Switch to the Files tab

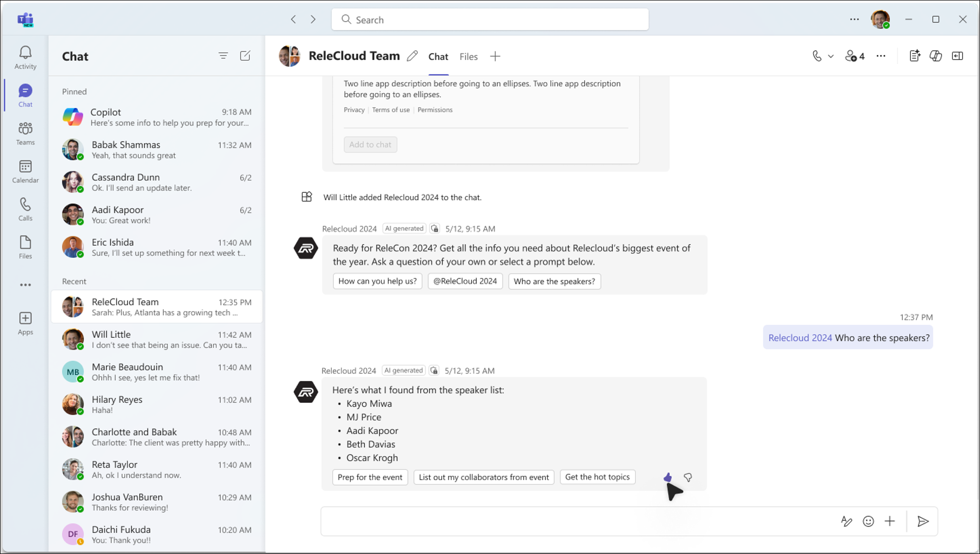(469, 57)
